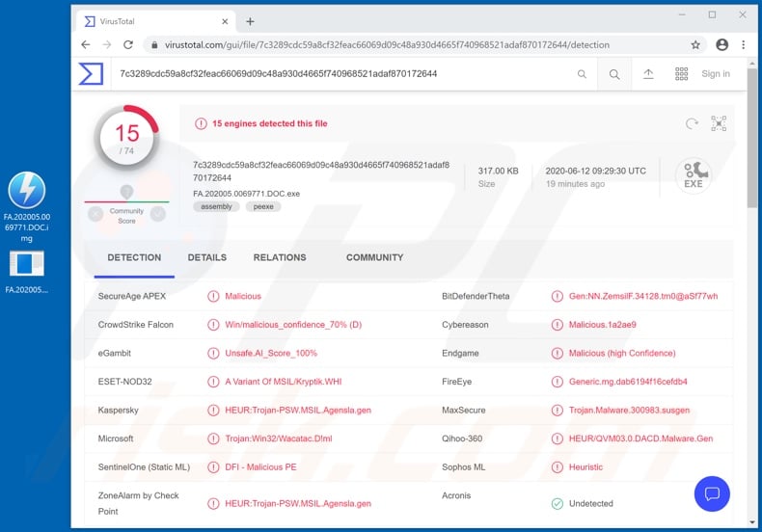Click SentinelOne DFI - Malicious PE result
The width and height of the screenshot is (762, 532).
(x=260, y=467)
